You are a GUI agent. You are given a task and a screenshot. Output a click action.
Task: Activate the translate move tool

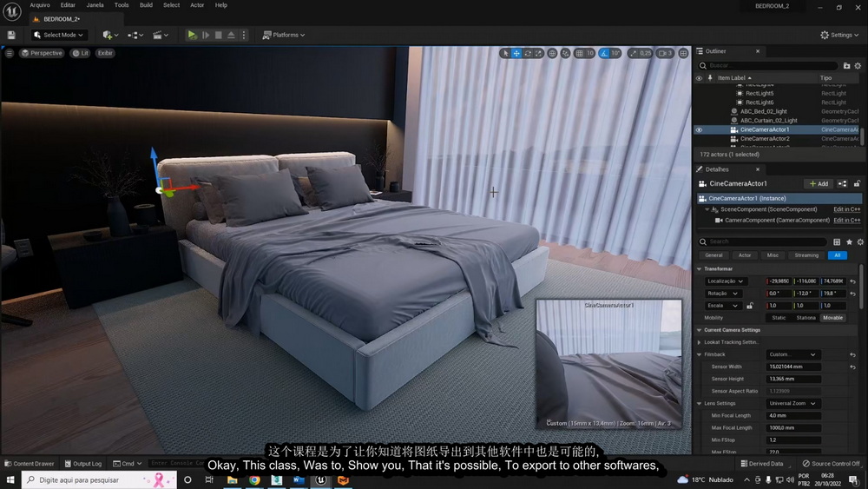516,53
